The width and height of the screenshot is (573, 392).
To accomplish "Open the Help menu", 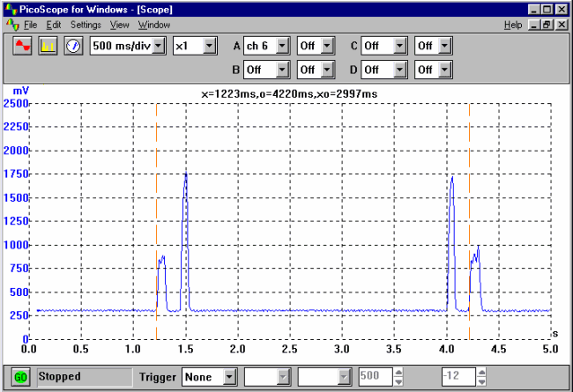I will click(513, 26).
